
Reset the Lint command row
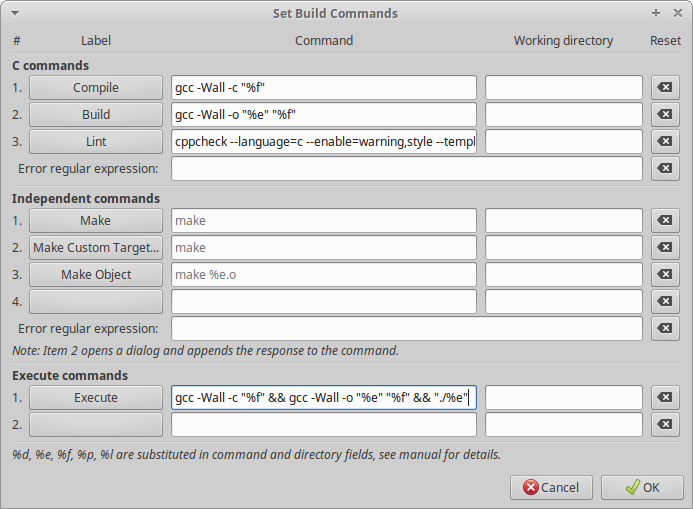pyautogui.click(x=664, y=142)
